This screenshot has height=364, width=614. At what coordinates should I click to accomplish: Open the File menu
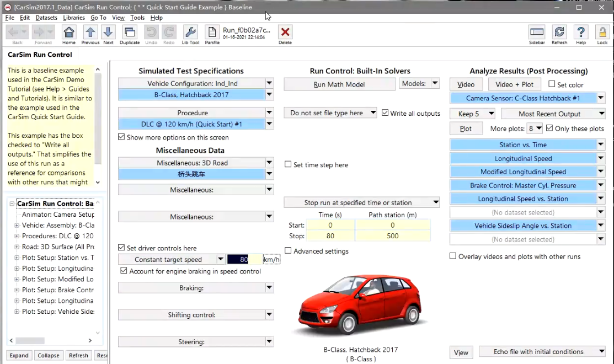click(x=9, y=18)
